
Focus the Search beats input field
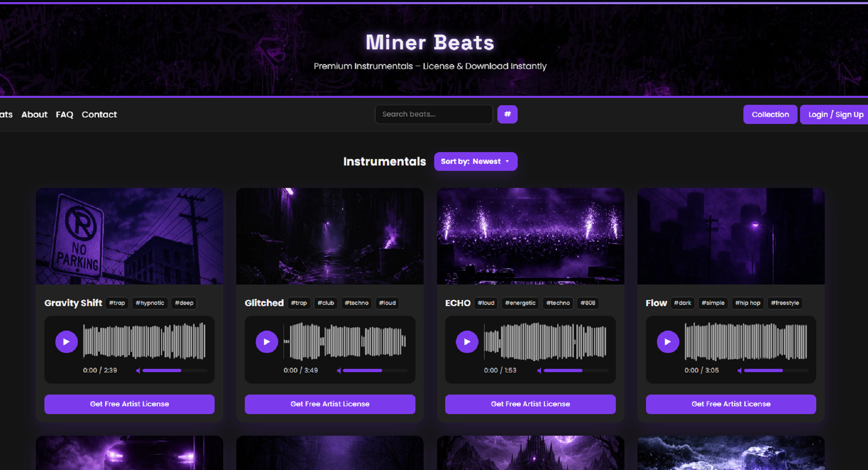[434, 115]
